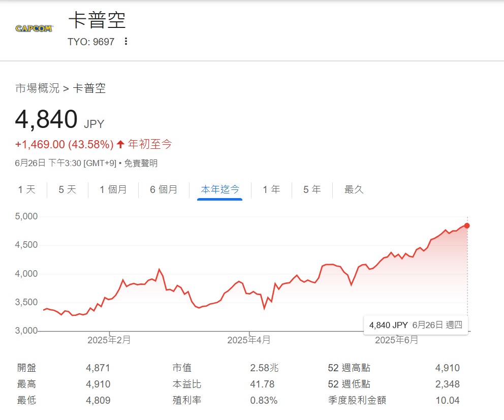504x420 pixels.
Task: Click the dividend amount 10.04
Action: [x=448, y=400]
